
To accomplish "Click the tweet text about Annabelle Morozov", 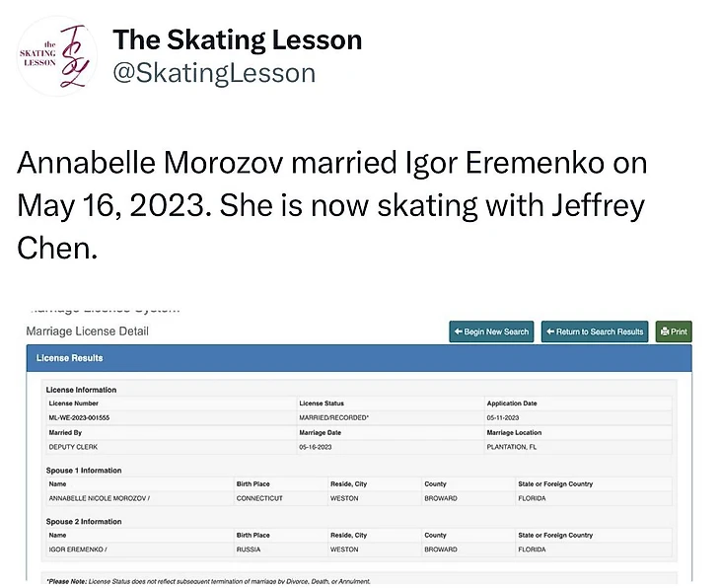I will tap(333, 205).
